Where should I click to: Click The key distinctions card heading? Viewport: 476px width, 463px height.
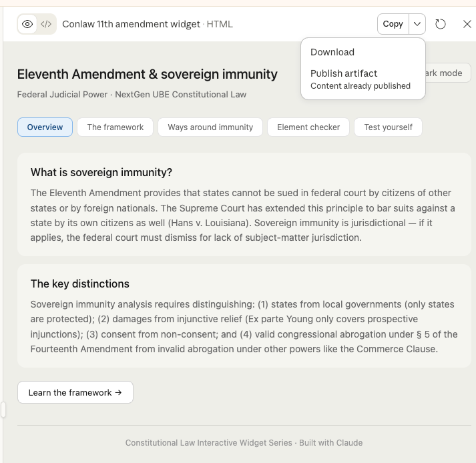click(x=80, y=284)
